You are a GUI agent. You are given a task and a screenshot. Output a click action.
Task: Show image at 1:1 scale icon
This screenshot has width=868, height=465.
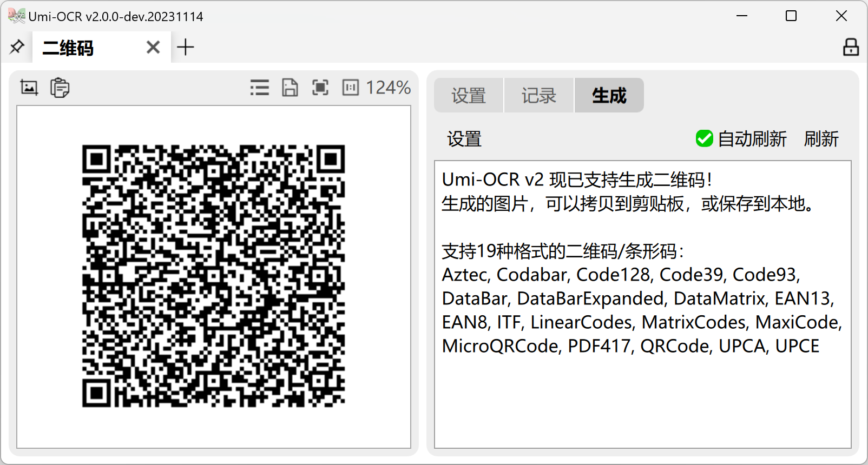click(351, 88)
